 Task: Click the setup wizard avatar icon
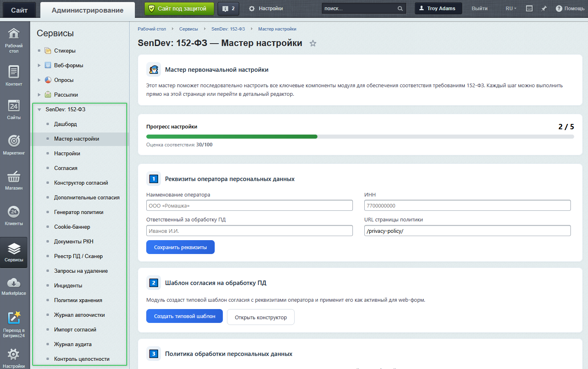point(154,70)
